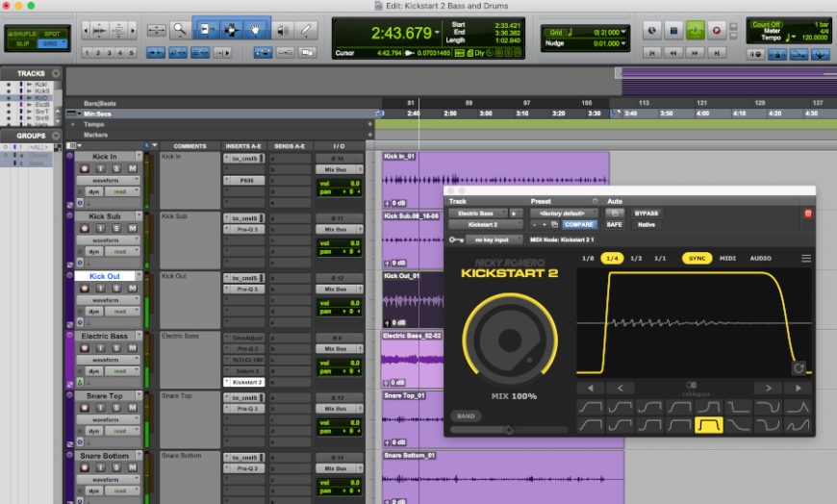The image size is (837, 504).
Task: Toggle Grid edit mode
Action: [52, 43]
